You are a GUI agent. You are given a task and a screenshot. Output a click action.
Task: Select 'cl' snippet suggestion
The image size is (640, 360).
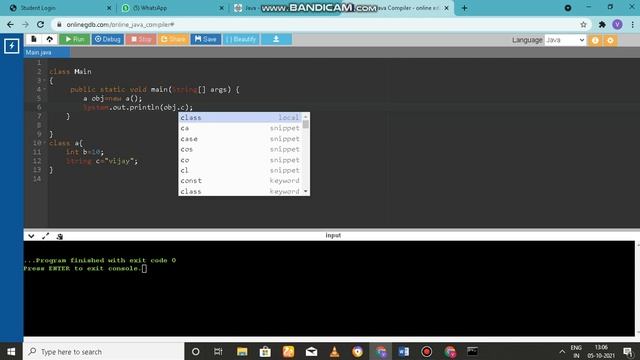click(x=240, y=170)
